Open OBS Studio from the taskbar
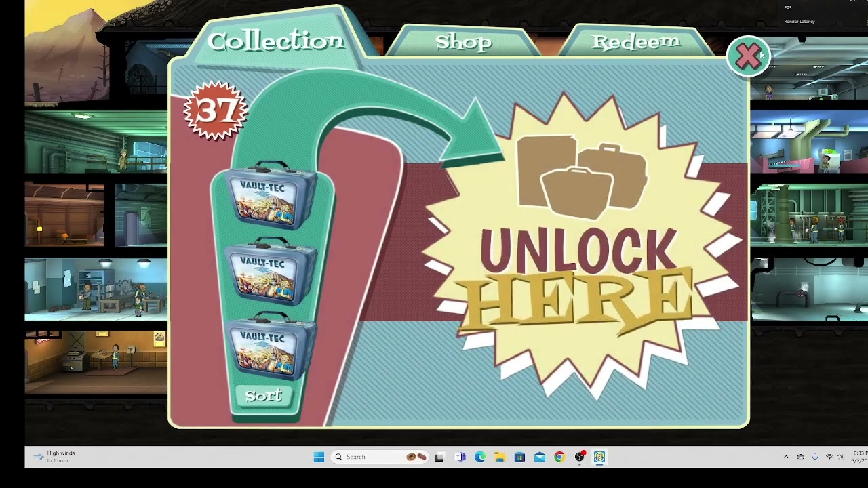 click(580, 457)
